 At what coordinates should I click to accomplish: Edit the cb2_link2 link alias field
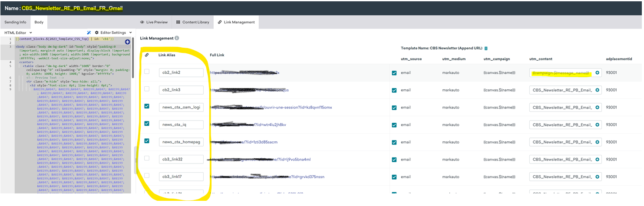pyautogui.click(x=181, y=73)
